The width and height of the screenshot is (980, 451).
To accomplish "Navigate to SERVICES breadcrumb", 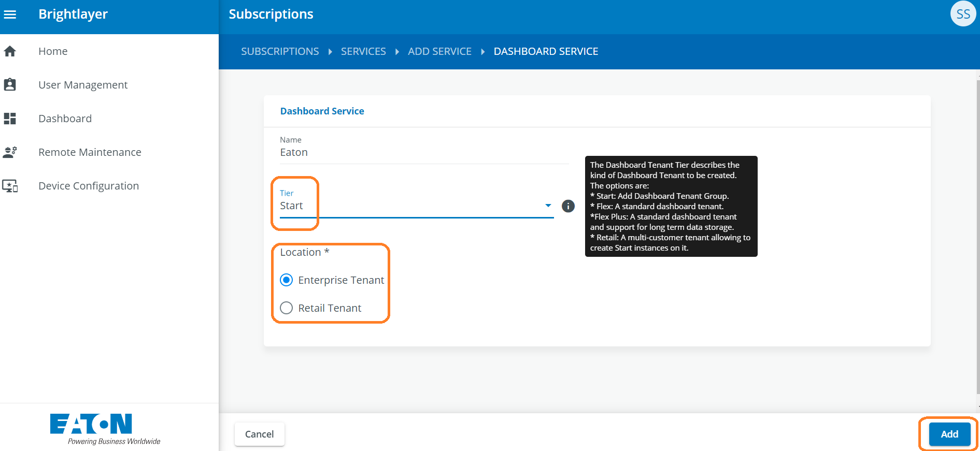I will pos(363,51).
